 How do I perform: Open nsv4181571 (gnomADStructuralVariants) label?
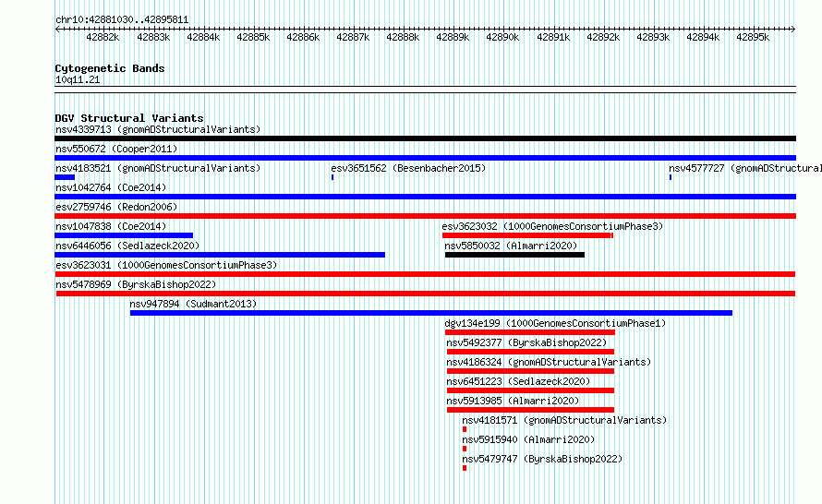pos(564,420)
